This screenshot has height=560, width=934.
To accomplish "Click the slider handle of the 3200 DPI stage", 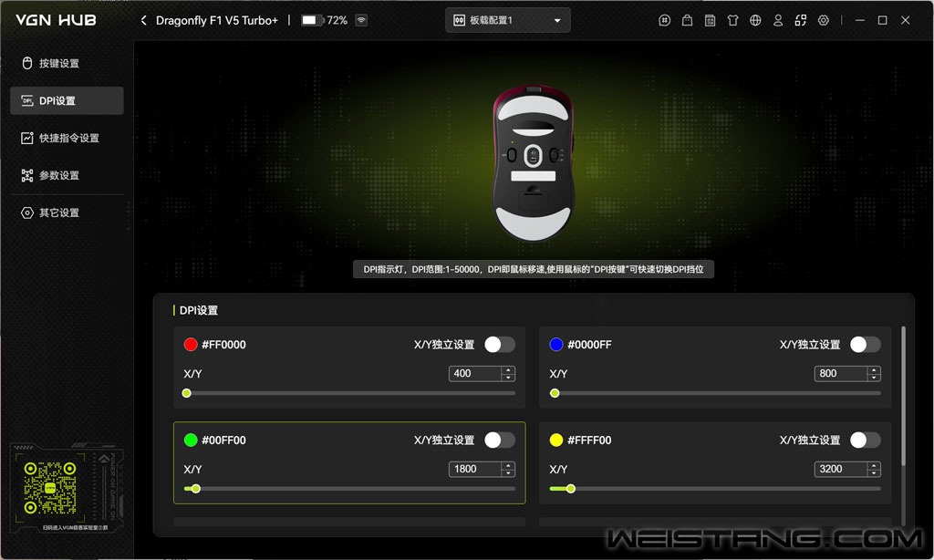I will [x=571, y=489].
